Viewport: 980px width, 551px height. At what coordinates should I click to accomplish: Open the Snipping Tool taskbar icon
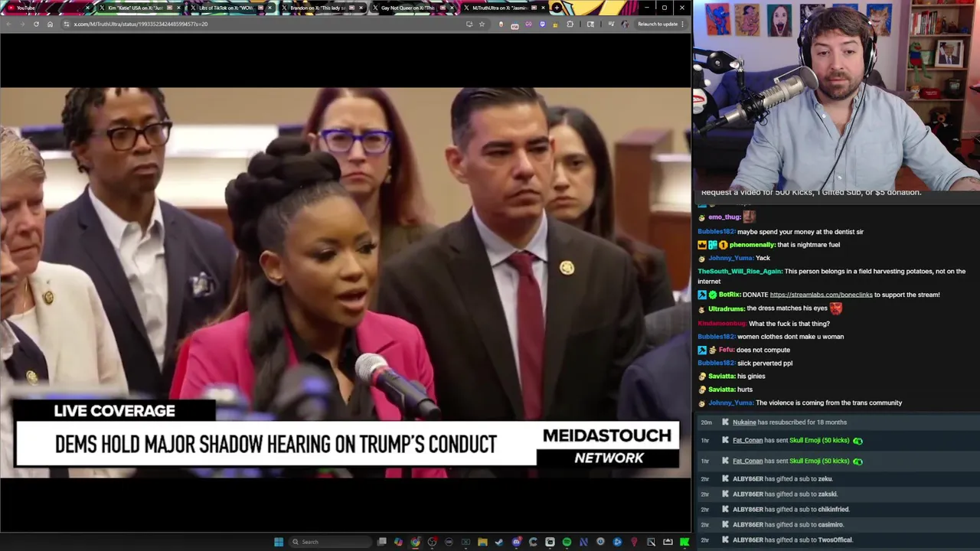pos(651,542)
